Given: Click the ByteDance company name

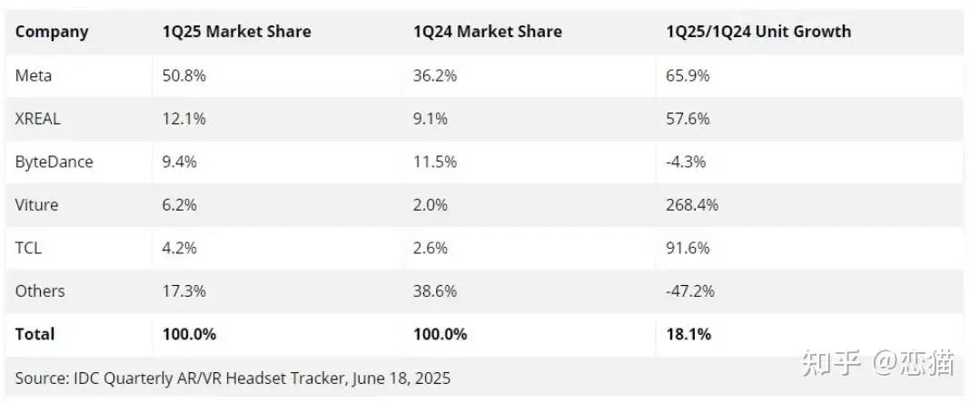Looking at the screenshot, I should tap(54, 162).
